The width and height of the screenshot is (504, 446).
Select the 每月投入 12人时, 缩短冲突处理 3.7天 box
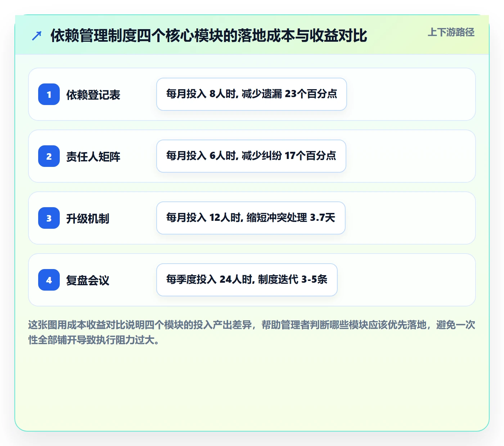pos(251,218)
